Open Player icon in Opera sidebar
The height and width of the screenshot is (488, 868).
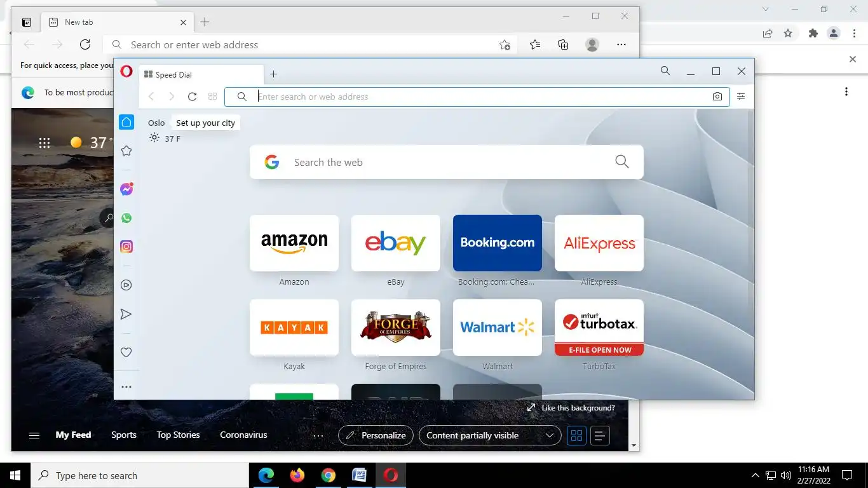click(126, 285)
